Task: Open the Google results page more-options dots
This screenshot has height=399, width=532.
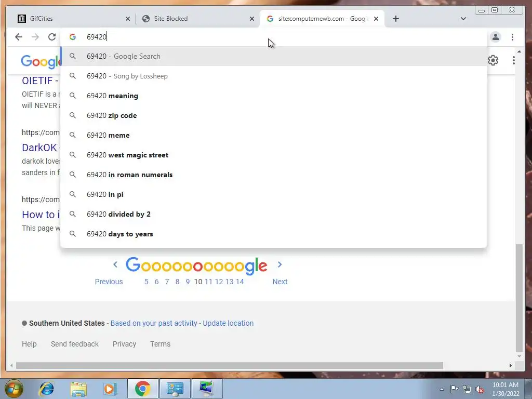Action: pyautogui.click(x=514, y=60)
